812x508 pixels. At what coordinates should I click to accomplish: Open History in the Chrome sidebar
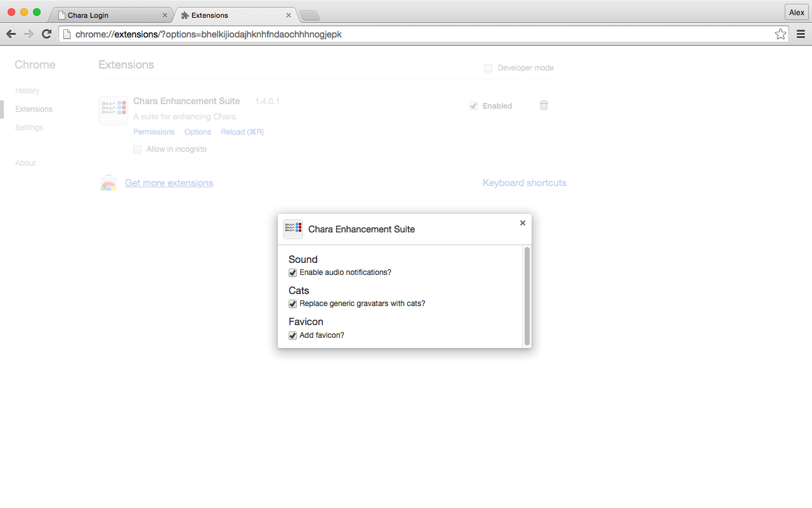coord(27,91)
